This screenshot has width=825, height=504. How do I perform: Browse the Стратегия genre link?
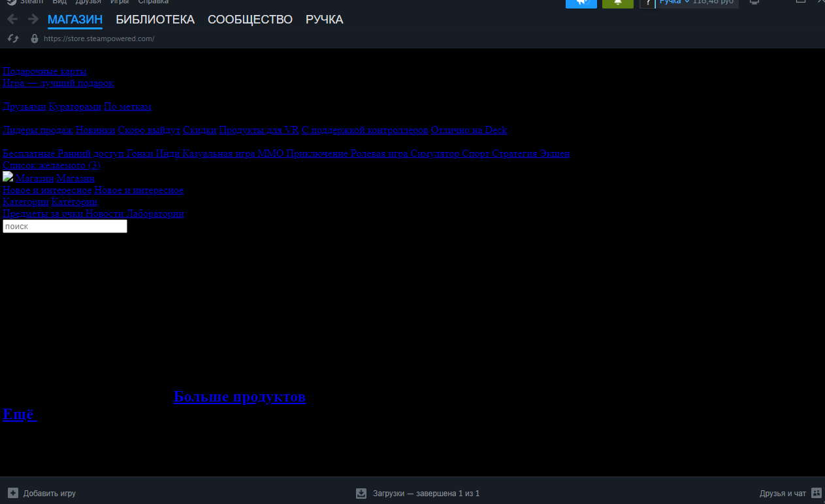pyautogui.click(x=515, y=153)
